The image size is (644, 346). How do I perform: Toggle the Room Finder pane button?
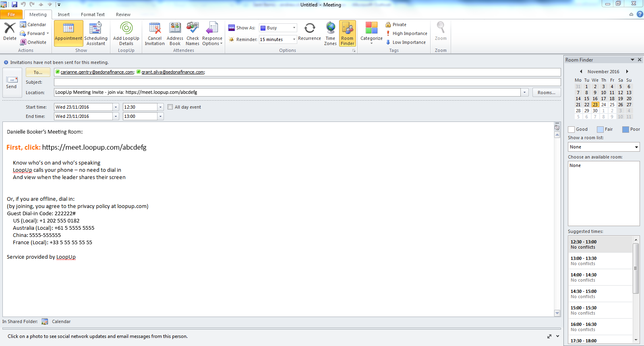(347, 33)
